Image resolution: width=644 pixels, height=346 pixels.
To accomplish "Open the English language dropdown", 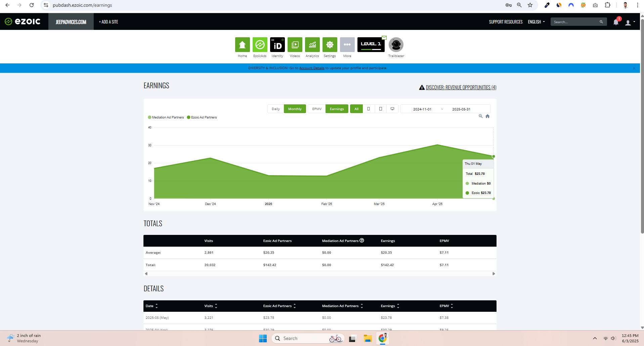I will click(536, 22).
